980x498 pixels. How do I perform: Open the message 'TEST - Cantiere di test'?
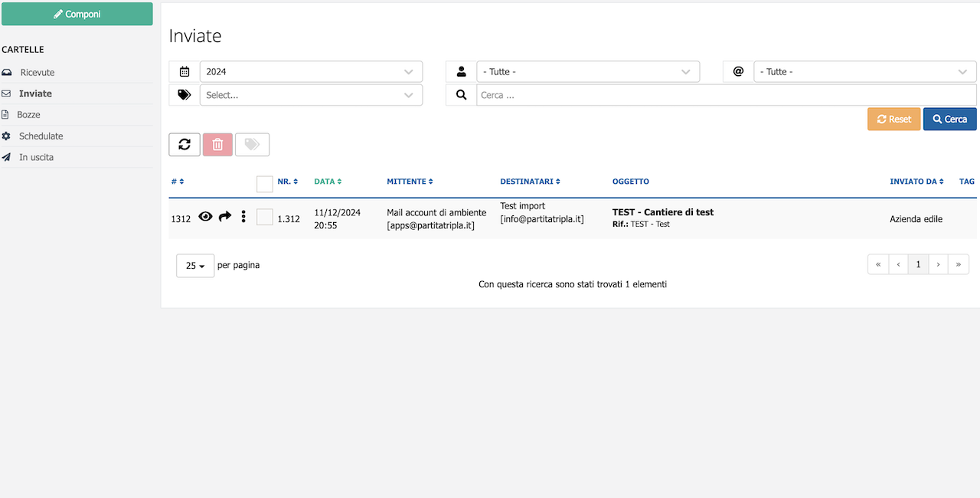tap(663, 212)
